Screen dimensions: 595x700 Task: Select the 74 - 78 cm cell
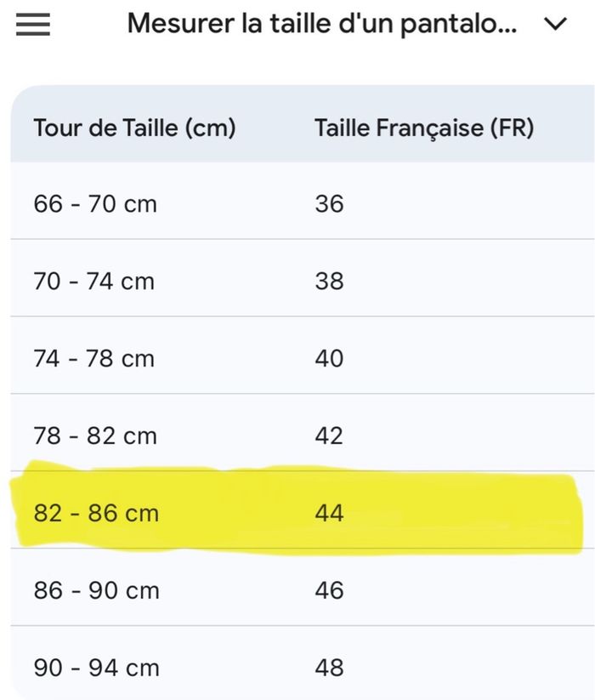(x=94, y=359)
